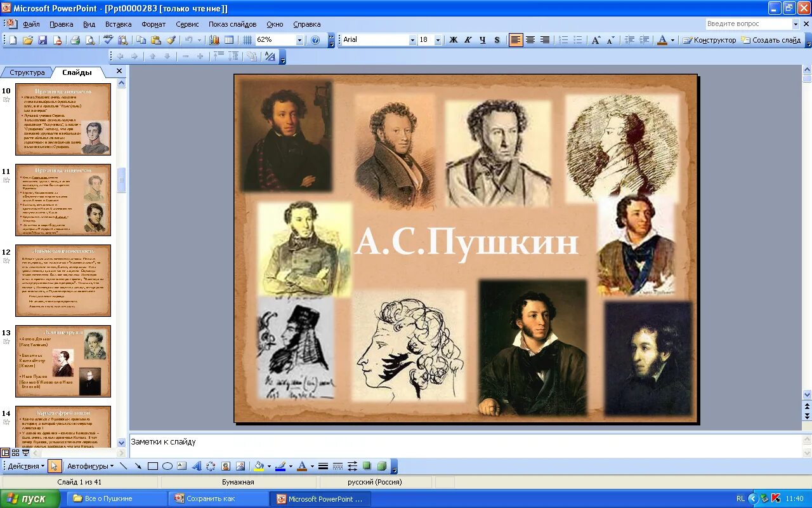Viewport: 812px width, 508px height.
Task: Insert a chart using the chart icon
Action: [214, 40]
